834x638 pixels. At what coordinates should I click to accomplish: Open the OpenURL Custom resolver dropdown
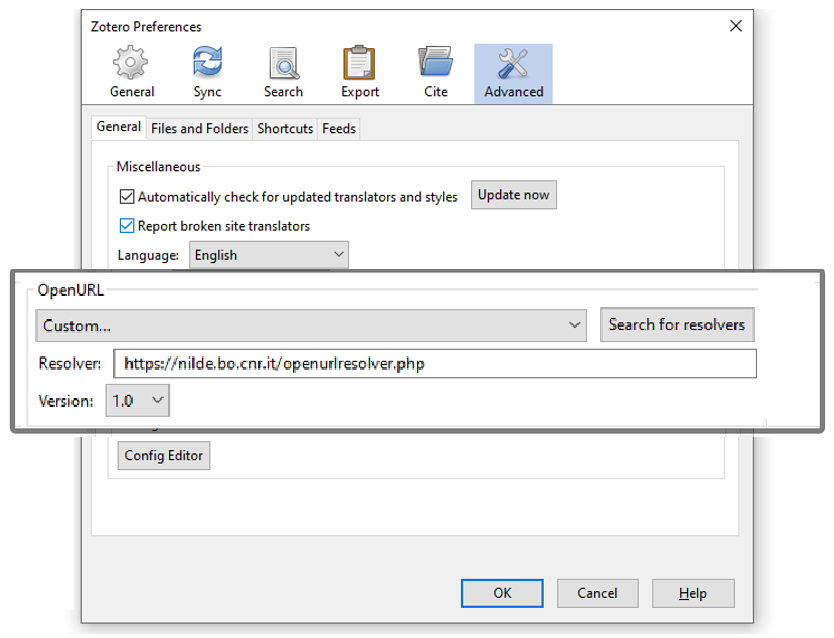(x=311, y=325)
